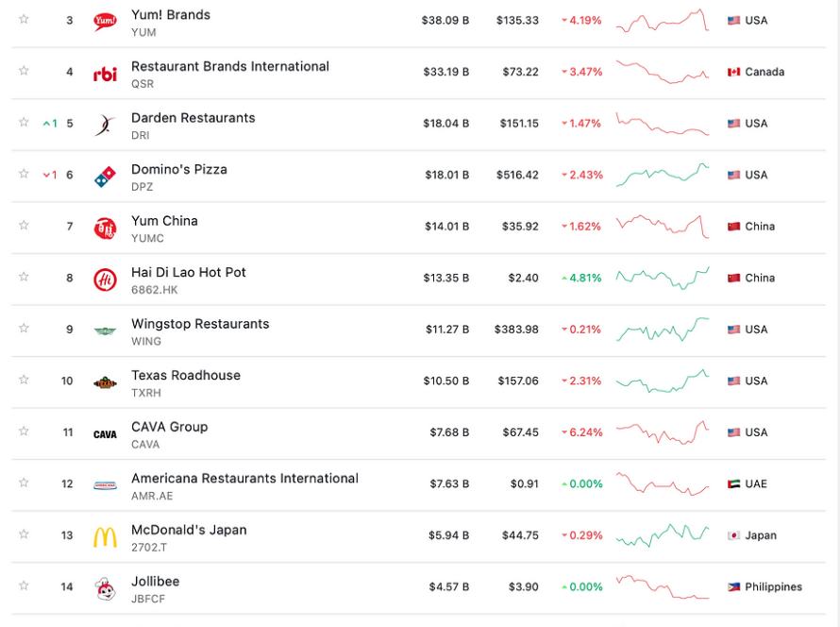Click the 6.24% decline for CAVA Group
The height and width of the screenshot is (627, 840).
pyautogui.click(x=581, y=432)
